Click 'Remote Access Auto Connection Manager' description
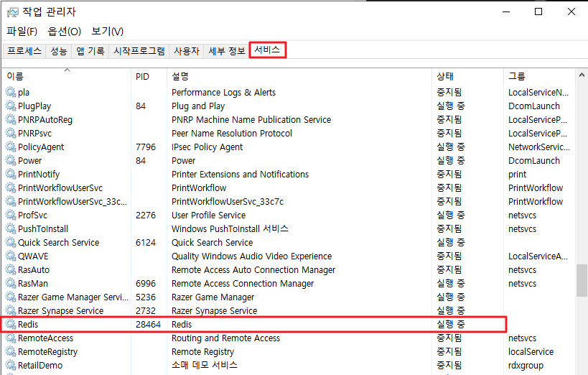The image size is (588, 375). (253, 270)
